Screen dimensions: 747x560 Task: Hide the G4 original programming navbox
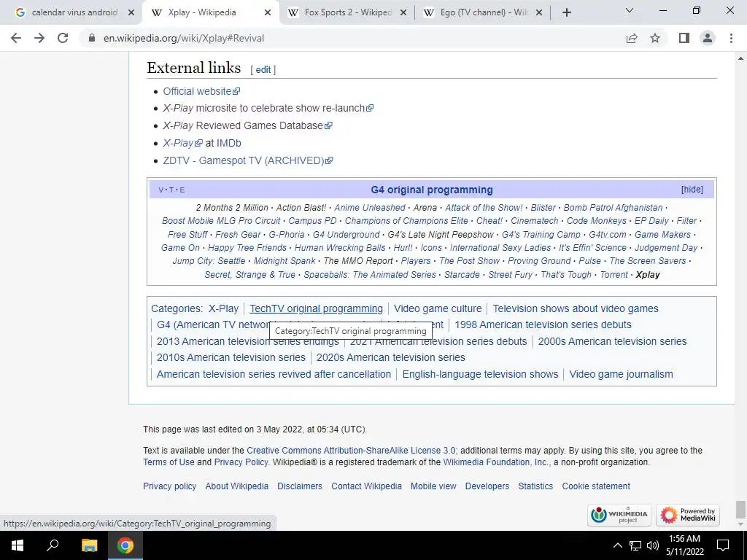click(692, 190)
